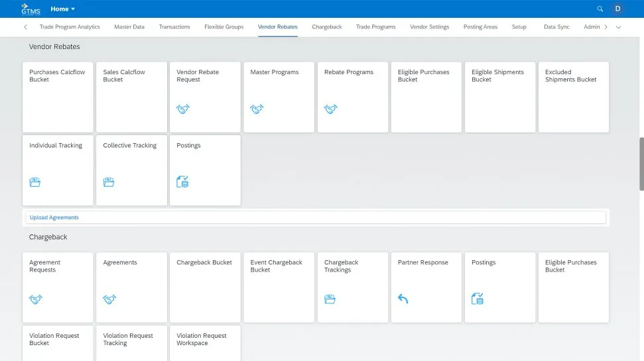Click the Vendor Rebates Postings document icon
The image size is (644, 361).
(182, 181)
